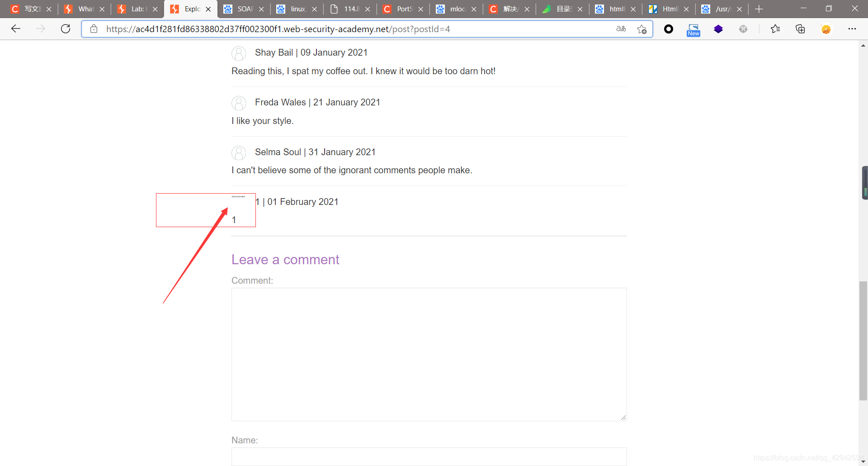Switch to the mloc tab
Screen dimensions: 868x466
coord(456,9)
